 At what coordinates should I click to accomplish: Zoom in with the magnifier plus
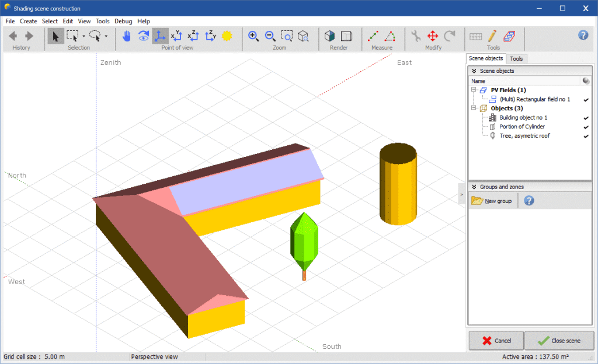pyautogui.click(x=253, y=36)
